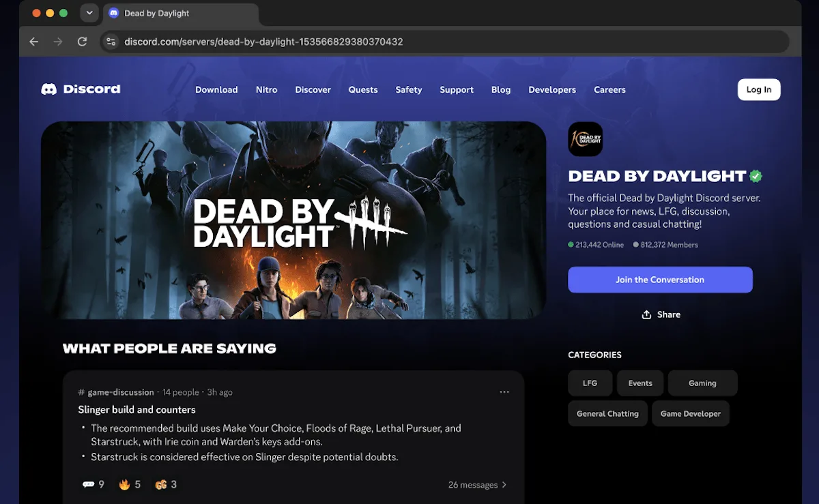Select the Dead by Daylight browser tab

tap(180, 13)
